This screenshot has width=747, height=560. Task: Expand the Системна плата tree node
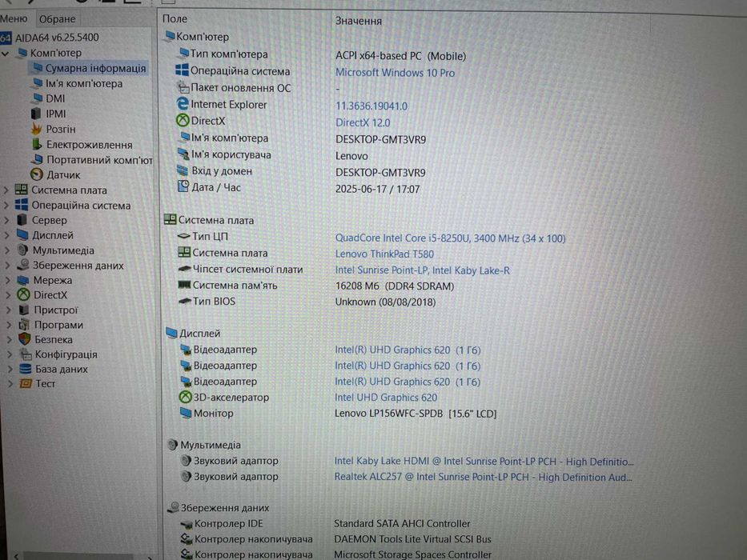(x=6, y=190)
